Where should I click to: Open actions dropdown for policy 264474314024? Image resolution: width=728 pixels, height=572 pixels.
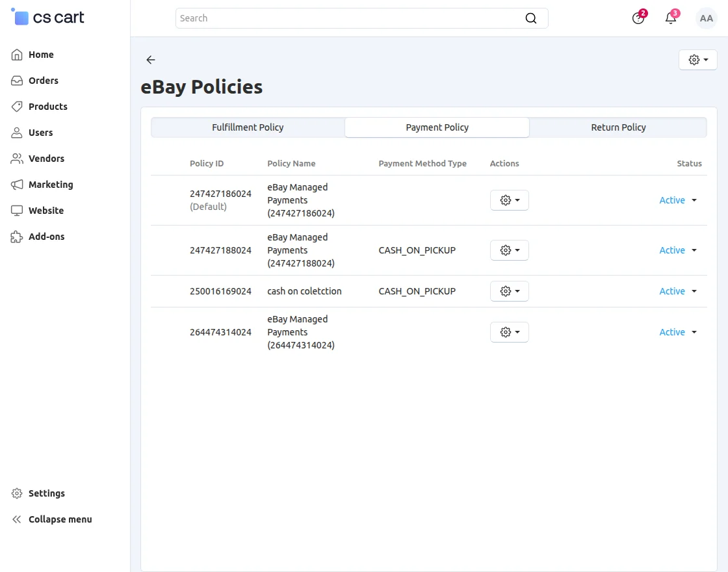click(510, 332)
